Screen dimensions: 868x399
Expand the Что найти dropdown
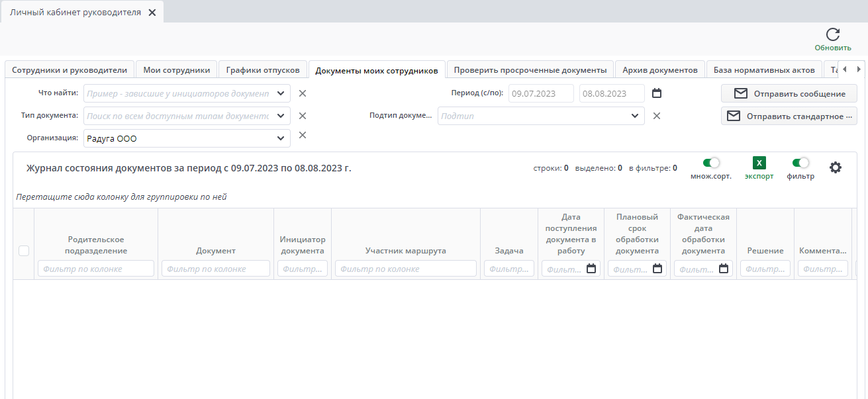point(281,93)
